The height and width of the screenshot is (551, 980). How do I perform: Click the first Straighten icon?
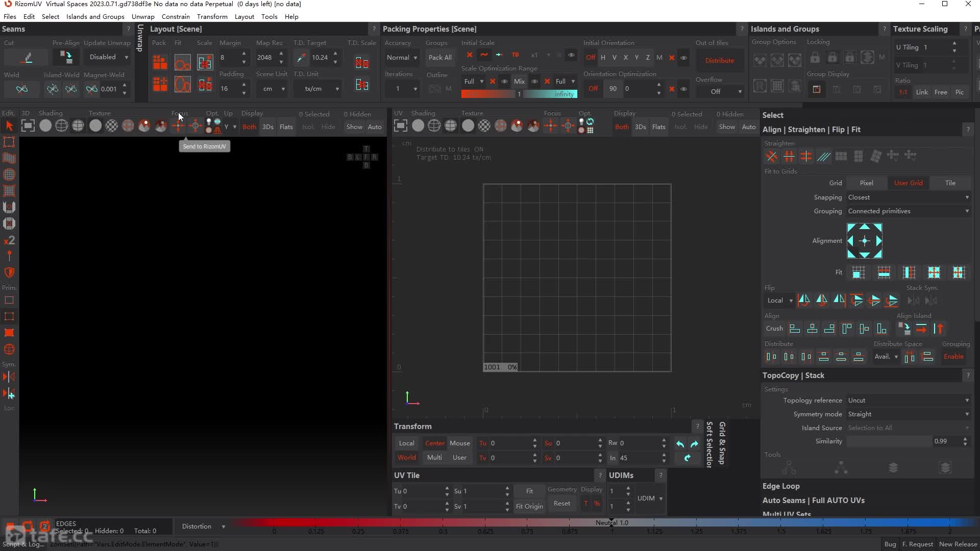[x=772, y=156]
